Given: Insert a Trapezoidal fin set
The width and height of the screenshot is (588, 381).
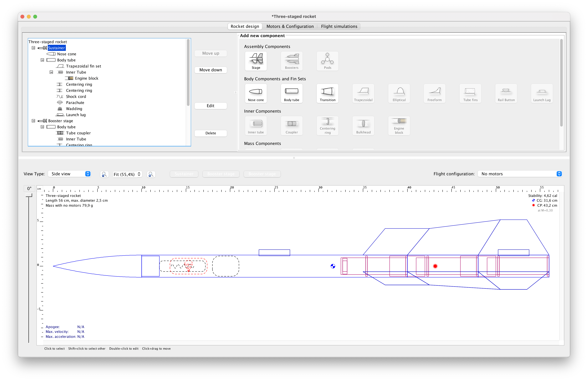Looking at the screenshot, I should 363,93.
